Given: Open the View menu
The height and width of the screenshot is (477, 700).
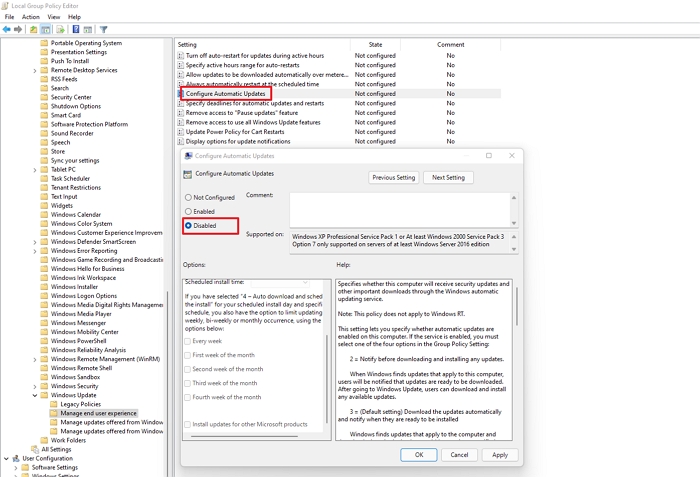Looking at the screenshot, I should coord(54,17).
